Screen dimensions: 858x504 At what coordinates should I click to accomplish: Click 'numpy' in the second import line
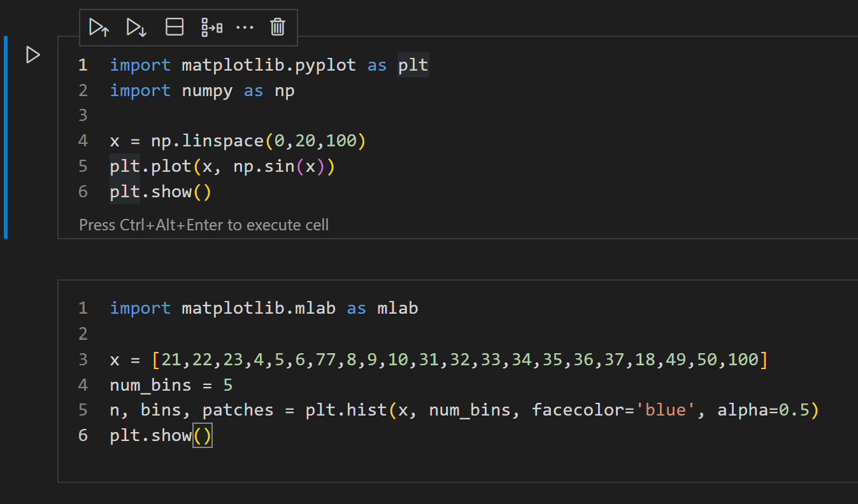tap(207, 91)
